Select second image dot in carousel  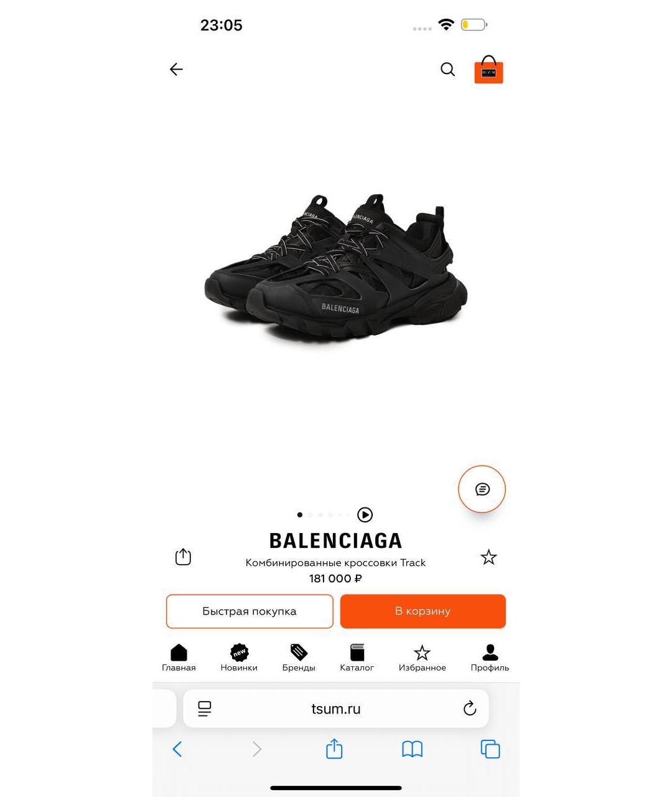(310, 515)
